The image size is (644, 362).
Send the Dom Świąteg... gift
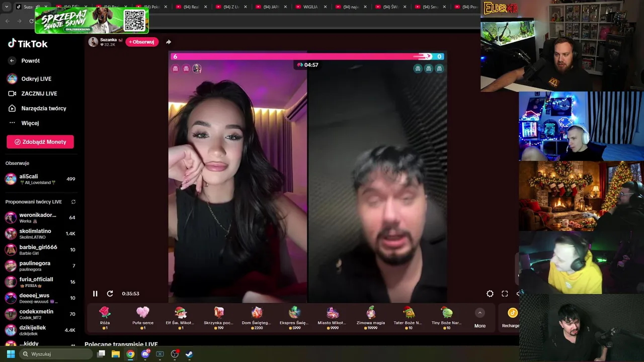(256, 318)
